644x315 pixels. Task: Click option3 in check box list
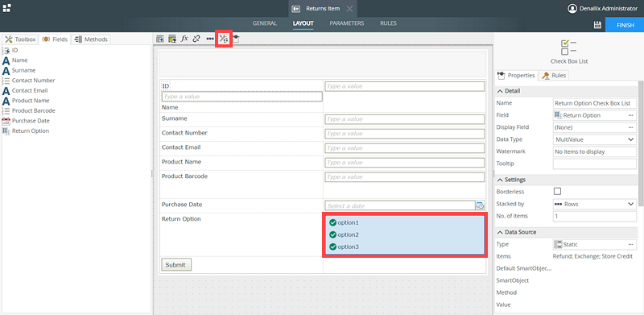[x=344, y=247]
